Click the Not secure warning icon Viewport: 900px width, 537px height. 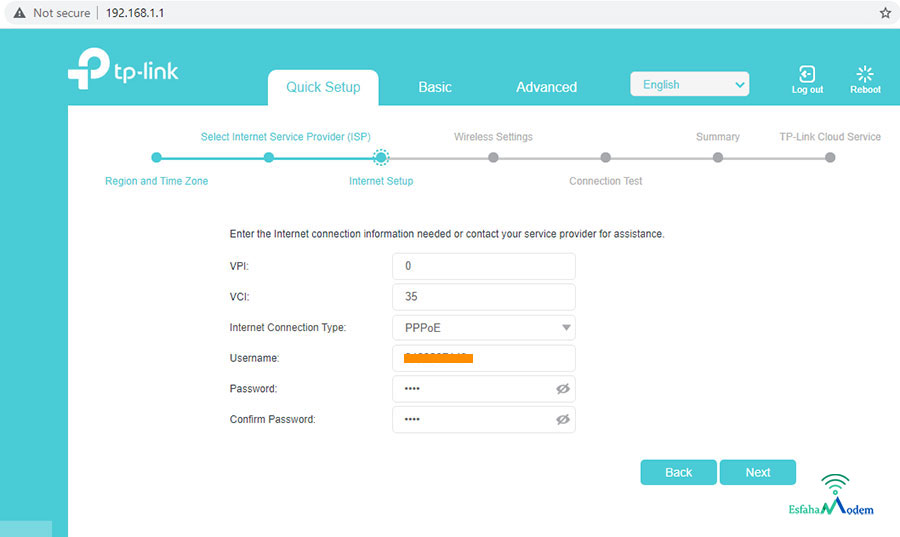(x=18, y=13)
